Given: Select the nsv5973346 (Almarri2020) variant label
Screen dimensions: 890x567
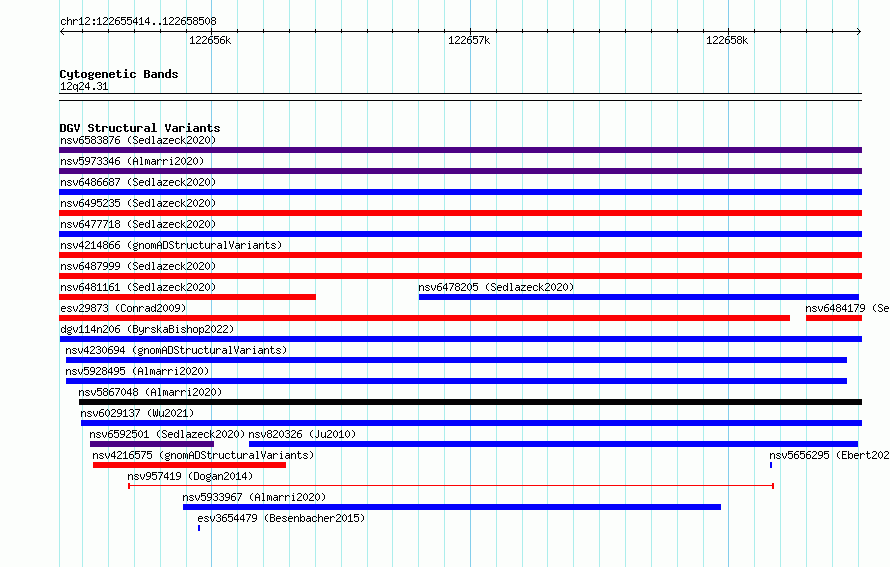Looking at the screenshot, I should (x=132, y=161).
